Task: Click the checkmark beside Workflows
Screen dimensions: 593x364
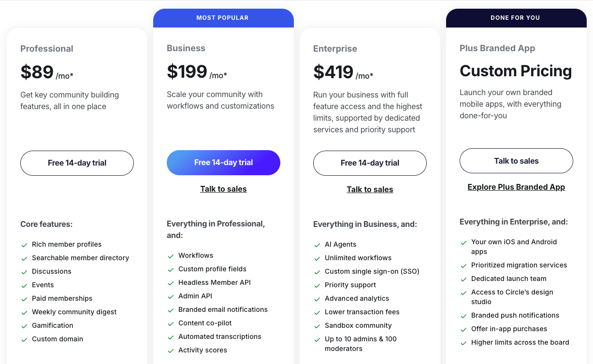Action: (171, 255)
